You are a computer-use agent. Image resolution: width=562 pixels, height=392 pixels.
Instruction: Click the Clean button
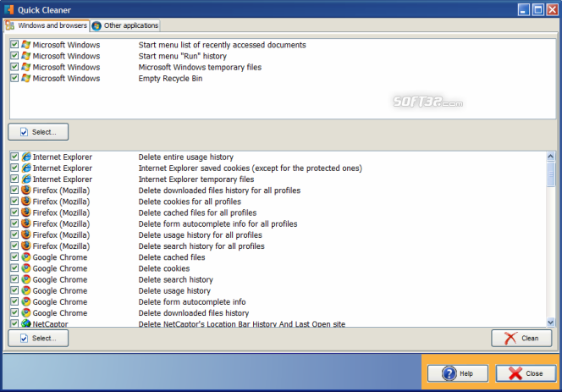click(x=521, y=338)
